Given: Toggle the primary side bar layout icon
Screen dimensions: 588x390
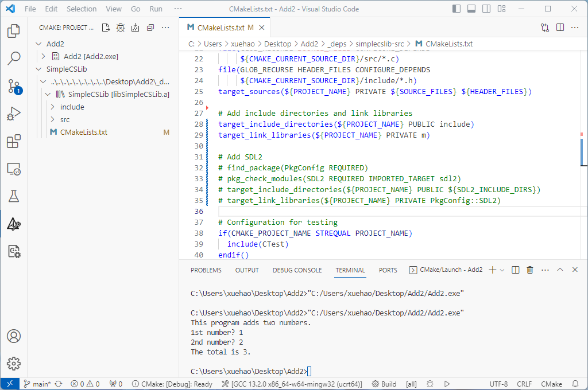Looking at the screenshot, I should 457,9.
